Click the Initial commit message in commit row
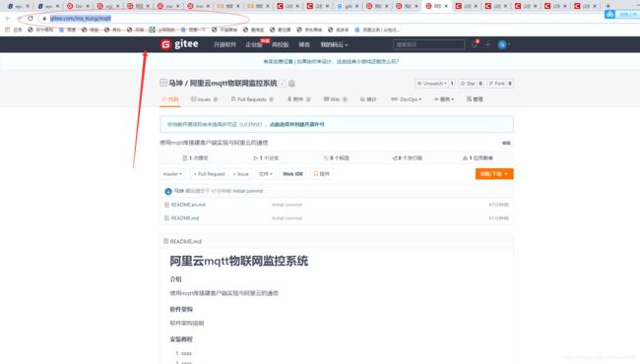The width and height of the screenshot is (640, 364). [x=248, y=191]
